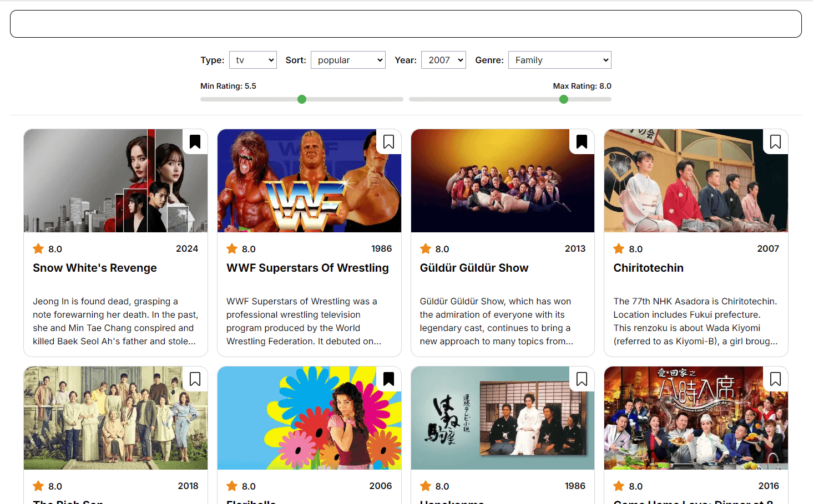Click the Güldür Güldür Show title

[474, 268]
